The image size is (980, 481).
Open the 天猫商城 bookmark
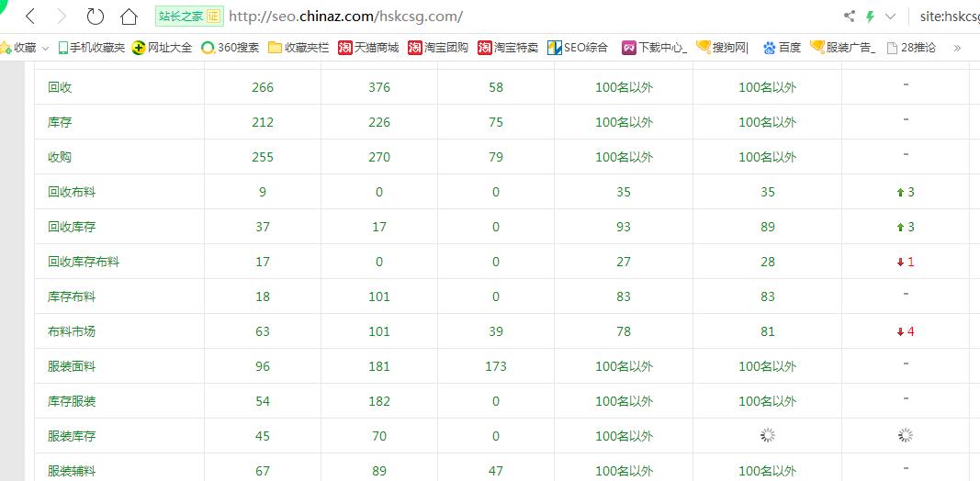[368, 48]
